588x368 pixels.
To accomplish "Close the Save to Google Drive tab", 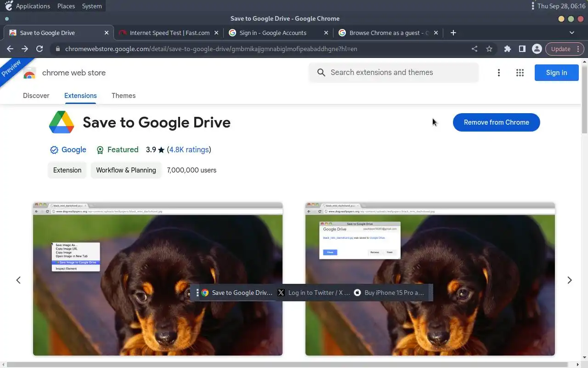I will coord(107,33).
